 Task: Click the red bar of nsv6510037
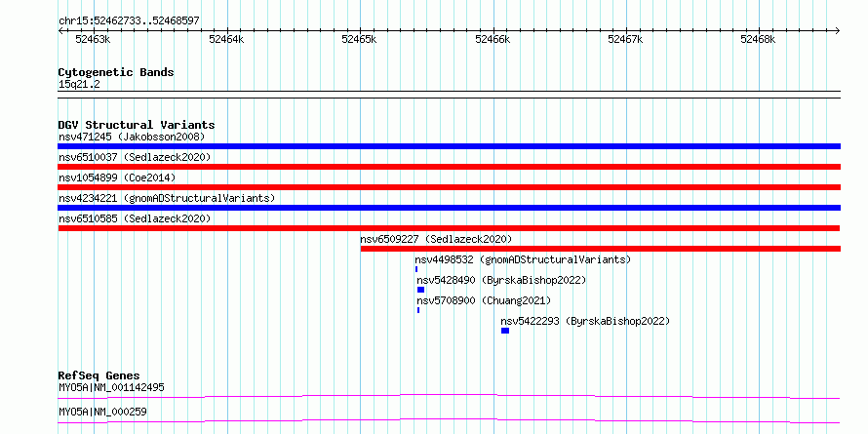(x=449, y=167)
